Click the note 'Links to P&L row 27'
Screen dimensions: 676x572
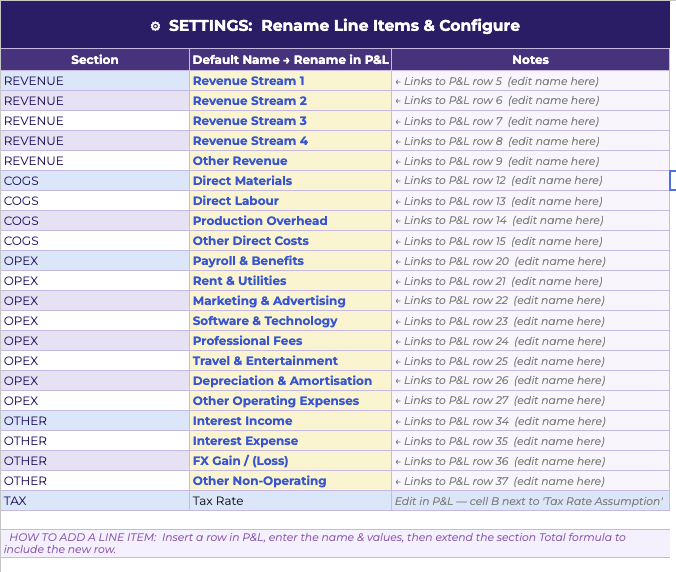click(x=530, y=401)
